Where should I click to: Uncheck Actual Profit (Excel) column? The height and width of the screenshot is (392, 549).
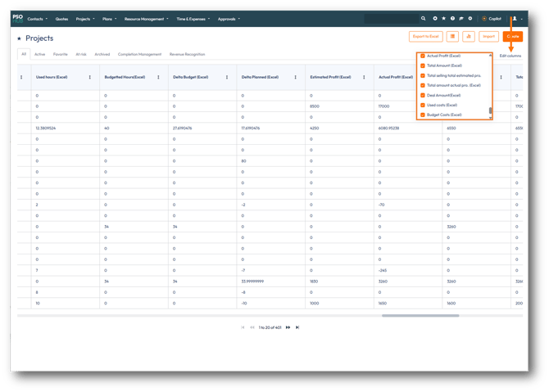click(423, 56)
